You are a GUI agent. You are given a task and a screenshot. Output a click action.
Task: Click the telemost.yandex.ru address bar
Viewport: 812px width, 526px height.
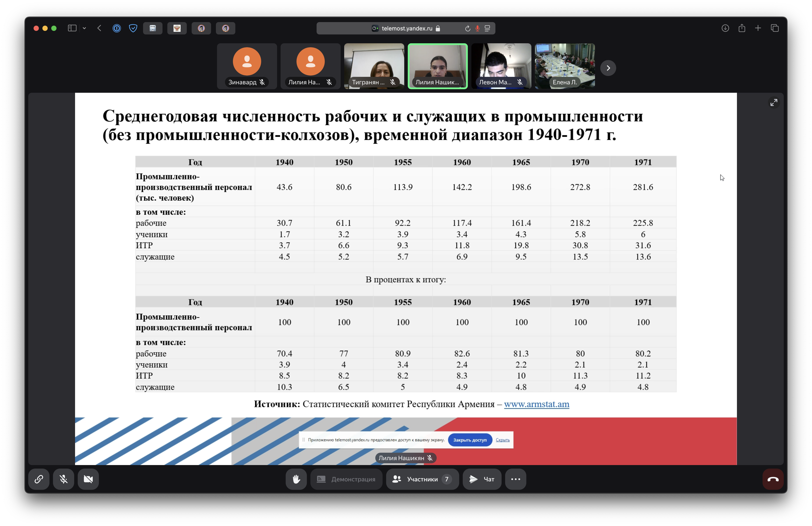click(406, 28)
